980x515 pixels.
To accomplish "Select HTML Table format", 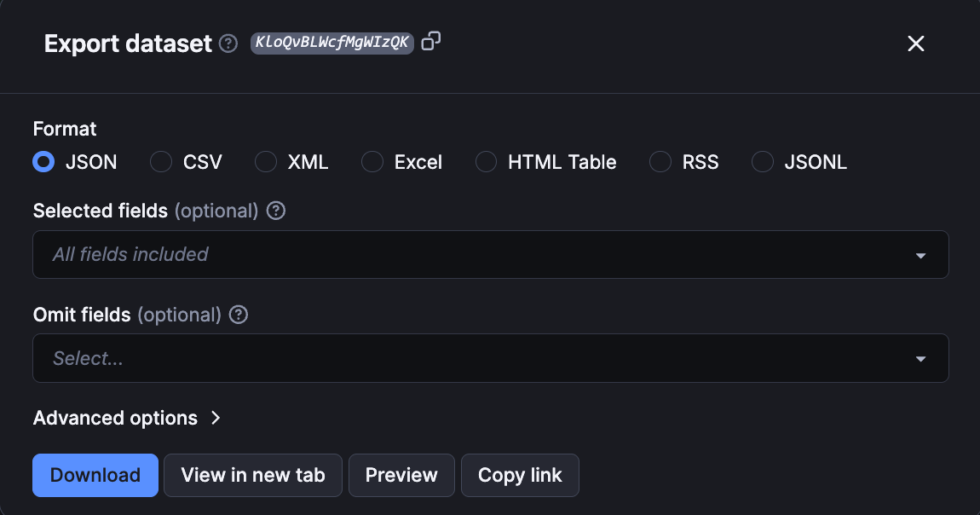I will [486, 162].
